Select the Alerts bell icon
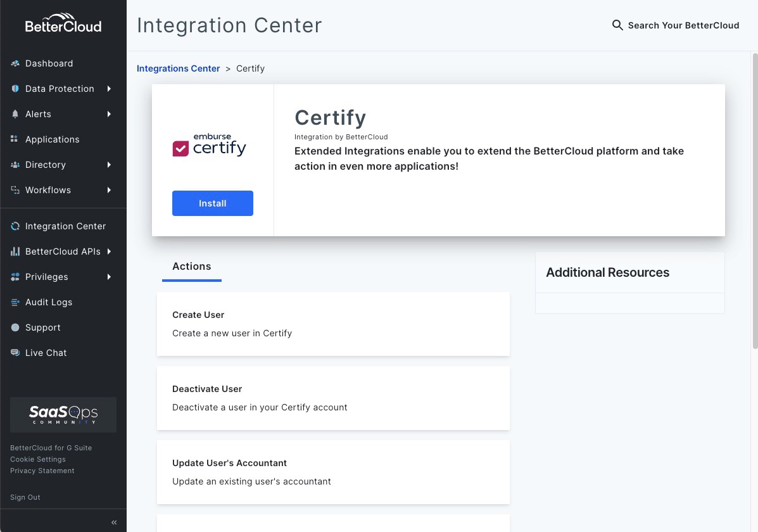 [15, 114]
